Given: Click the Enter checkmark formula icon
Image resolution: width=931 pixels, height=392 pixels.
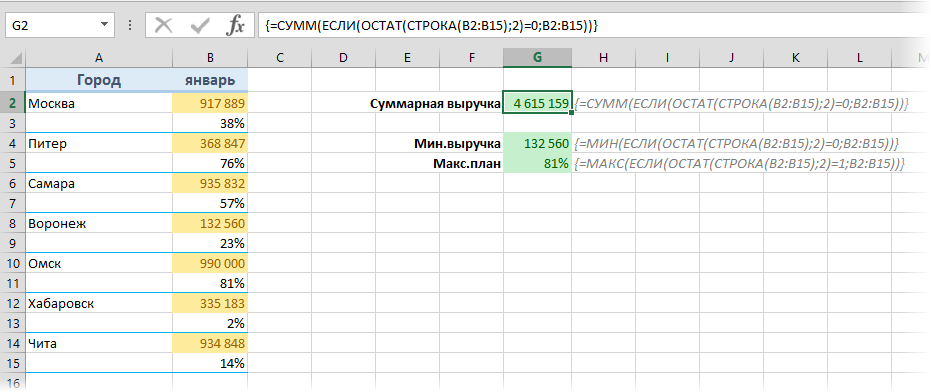Looking at the screenshot, I should (x=200, y=26).
